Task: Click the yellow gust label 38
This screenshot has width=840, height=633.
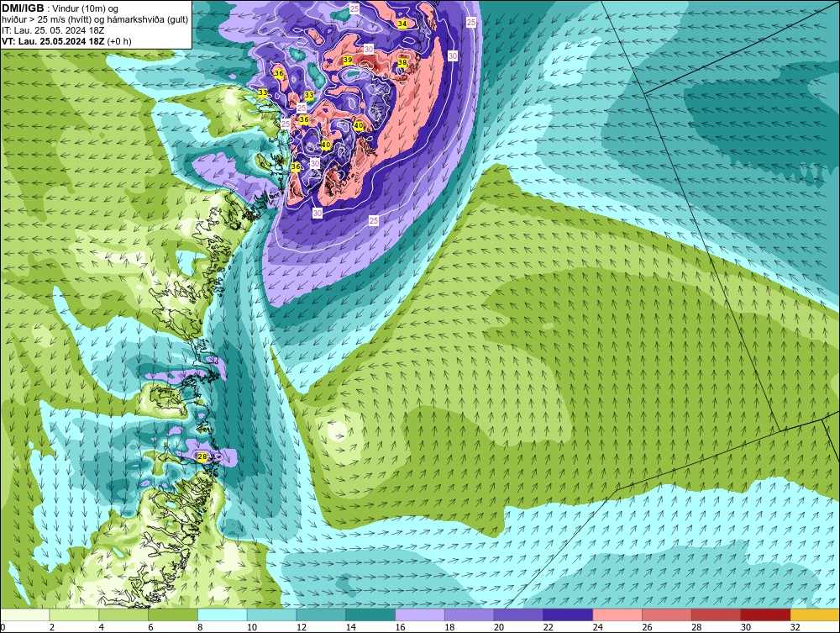Action: (402, 63)
